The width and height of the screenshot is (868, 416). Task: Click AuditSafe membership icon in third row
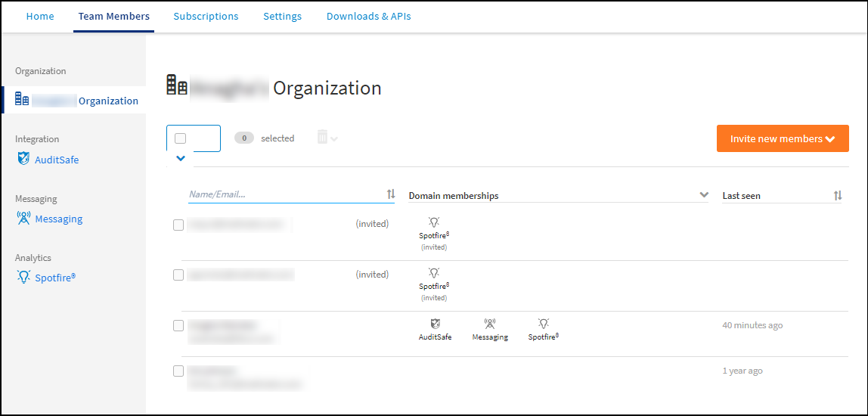(x=435, y=324)
